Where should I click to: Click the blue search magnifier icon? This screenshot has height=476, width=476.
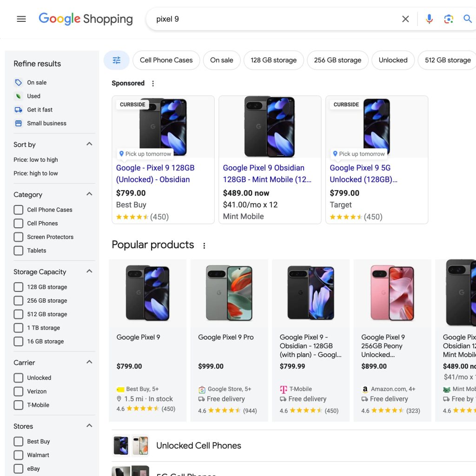pyautogui.click(x=467, y=19)
